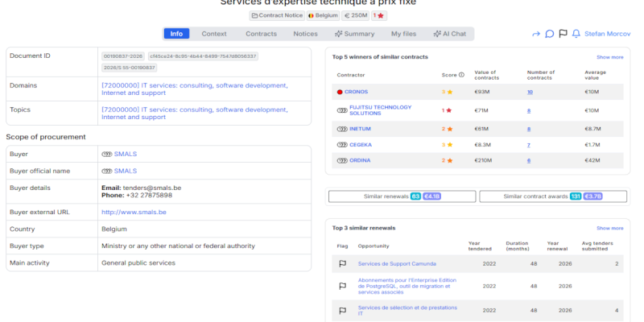Open ORDINA number of contracts link 6
The width and height of the screenshot is (644, 322).
click(529, 160)
